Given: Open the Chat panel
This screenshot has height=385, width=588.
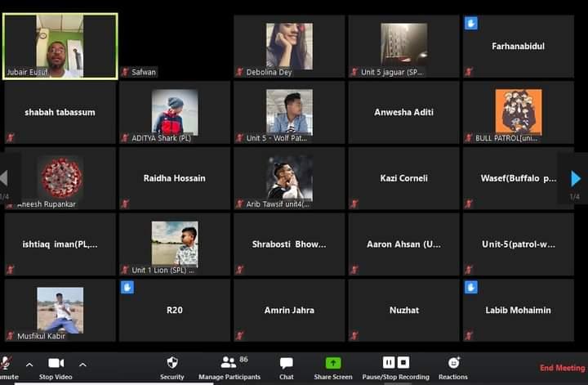Looking at the screenshot, I should click(286, 363).
